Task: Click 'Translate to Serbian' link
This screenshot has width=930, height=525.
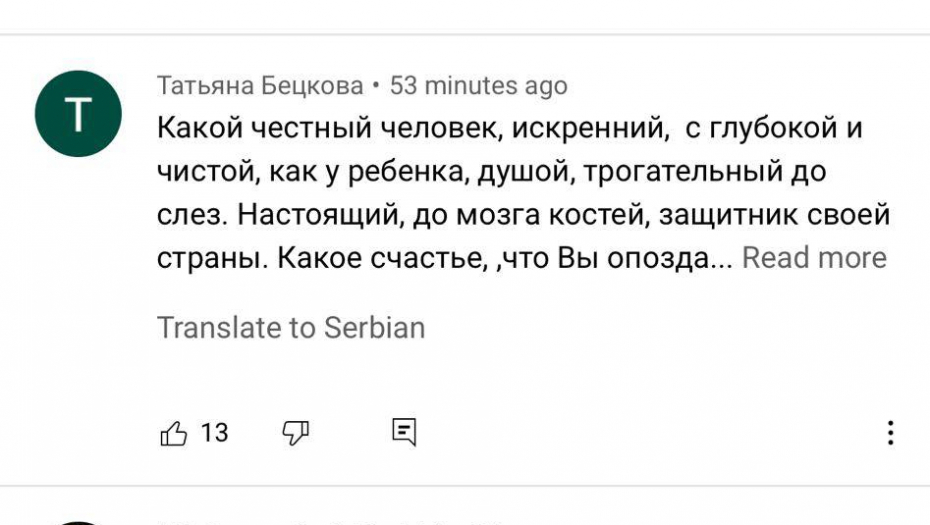Action: 291,328
